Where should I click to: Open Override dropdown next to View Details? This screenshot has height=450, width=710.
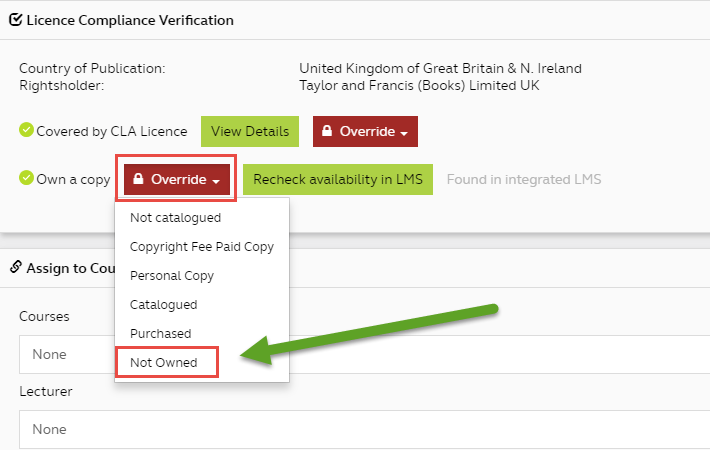tap(365, 132)
